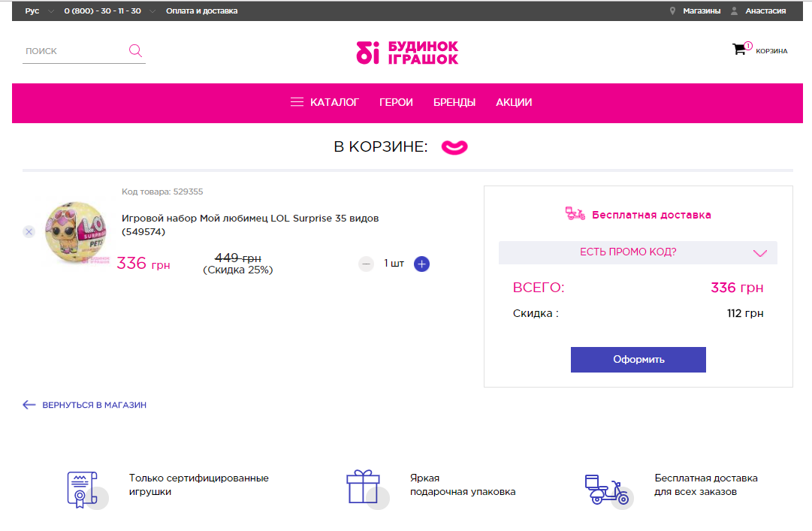Viewport: 812px width, 531px height.
Task: Click Бесплатная доставка для всех заказов text
Action: click(x=706, y=485)
